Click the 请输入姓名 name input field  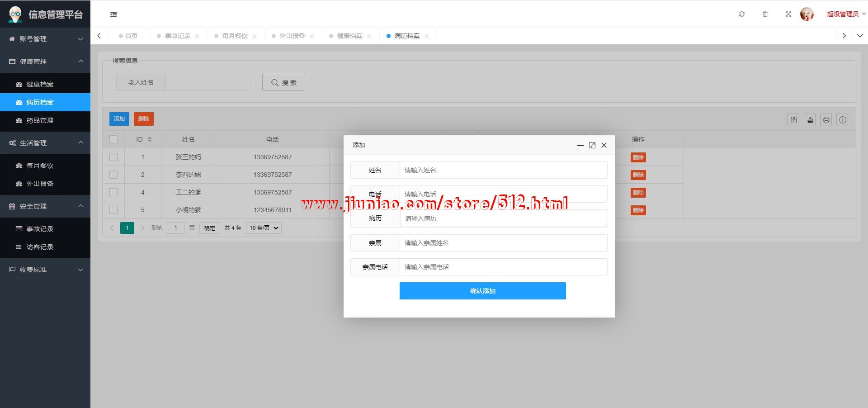pyautogui.click(x=503, y=170)
